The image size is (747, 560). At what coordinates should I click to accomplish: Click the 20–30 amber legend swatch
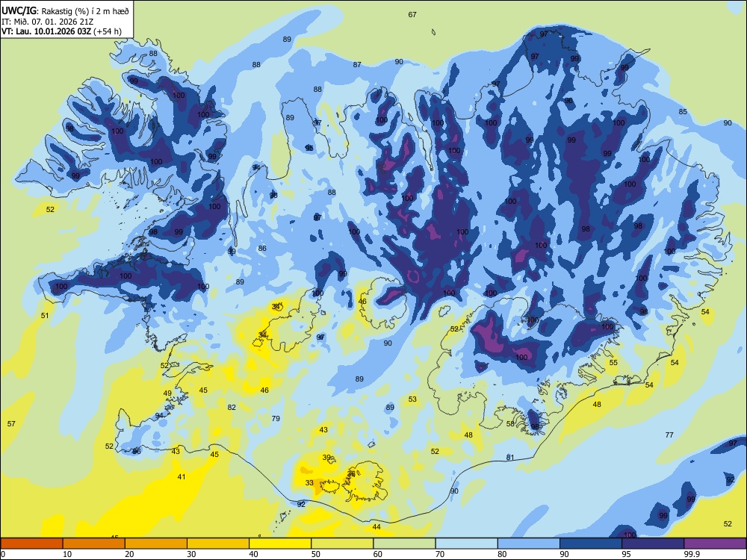click(x=156, y=544)
